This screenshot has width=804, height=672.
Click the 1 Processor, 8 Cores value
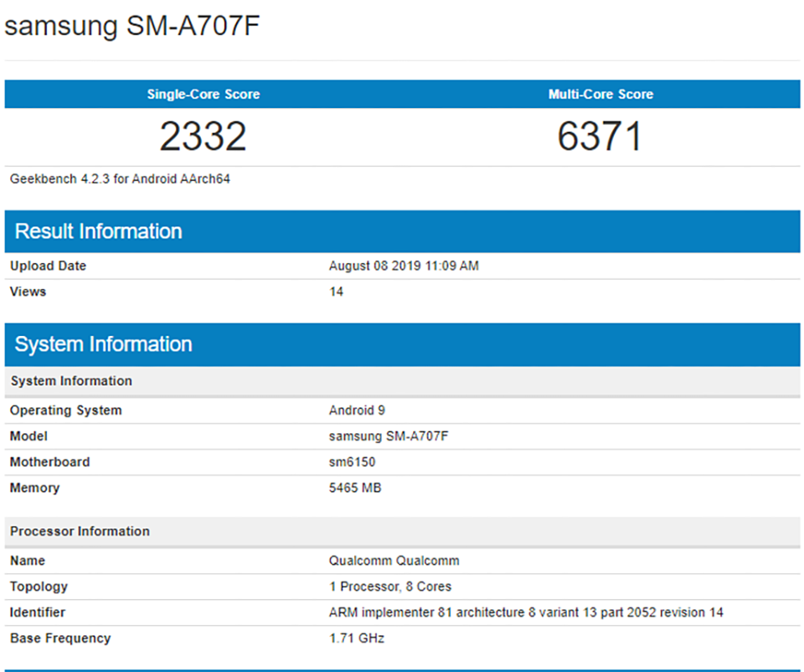[390, 587]
